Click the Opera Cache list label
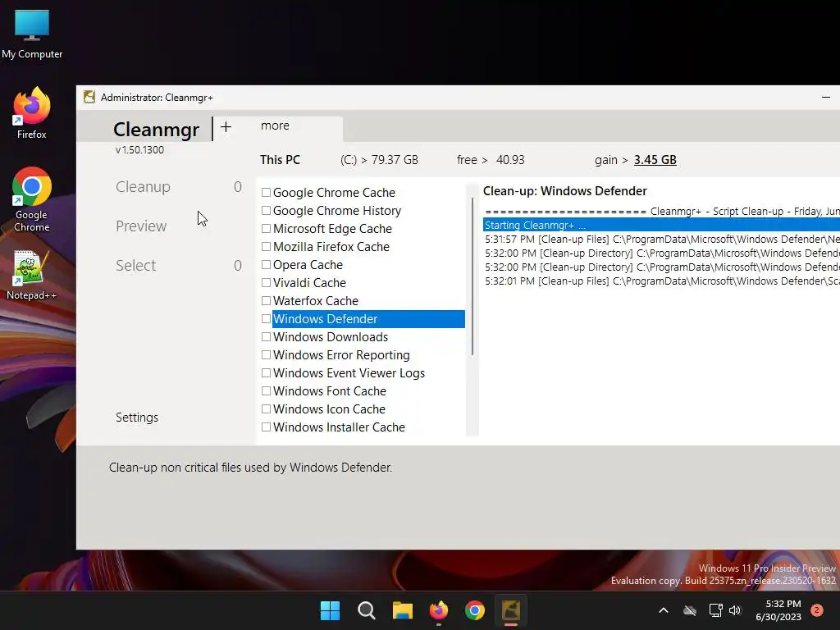The width and height of the screenshot is (840, 630). [308, 265]
